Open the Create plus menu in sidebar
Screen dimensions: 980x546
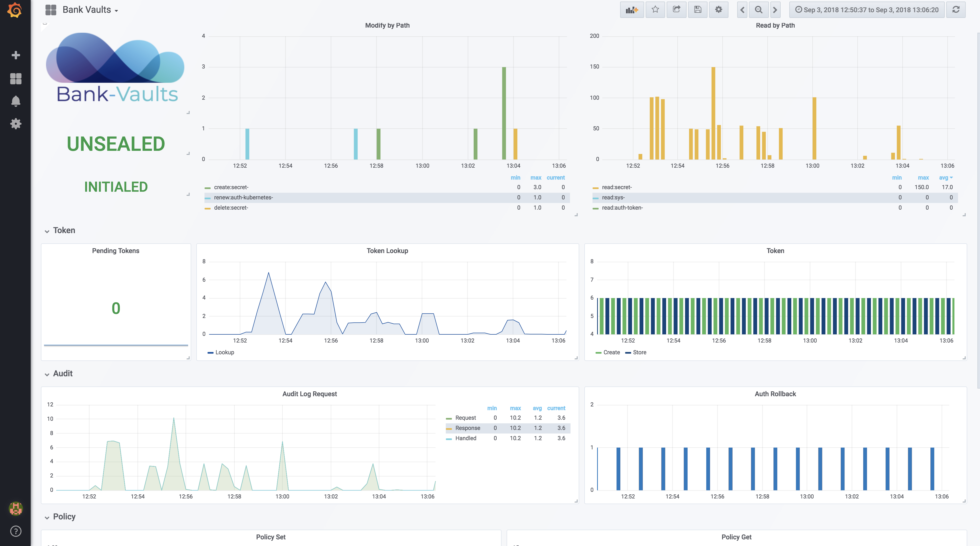(16, 55)
